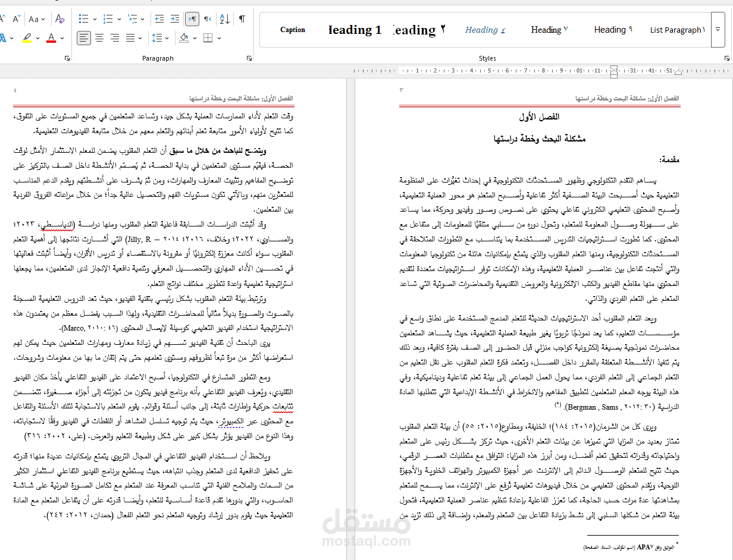Open the Font dialog launcher

tap(67, 58)
